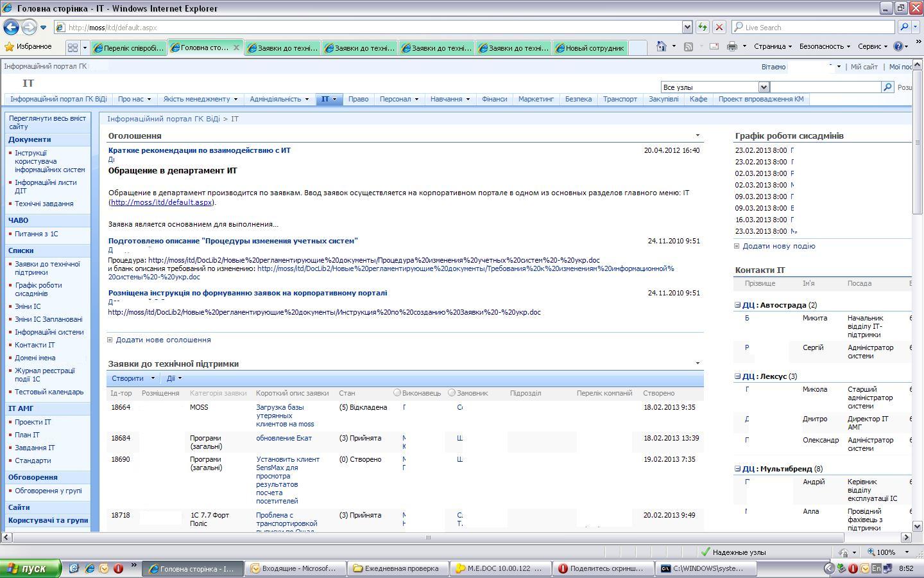Screen dimensions: 924x578
Task: Open the обновление Екат request link
Action: coord(284,438)
